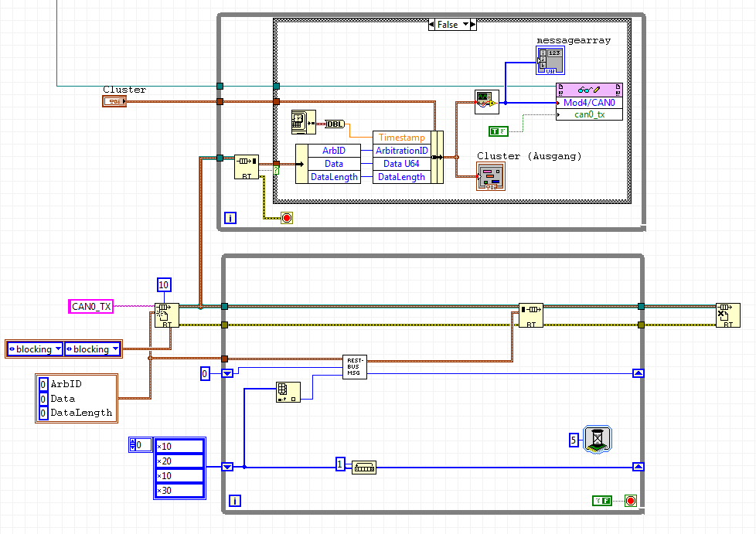756x534 pixels.
Task: Click the queue size constant 10
Action: click(164, 285)
